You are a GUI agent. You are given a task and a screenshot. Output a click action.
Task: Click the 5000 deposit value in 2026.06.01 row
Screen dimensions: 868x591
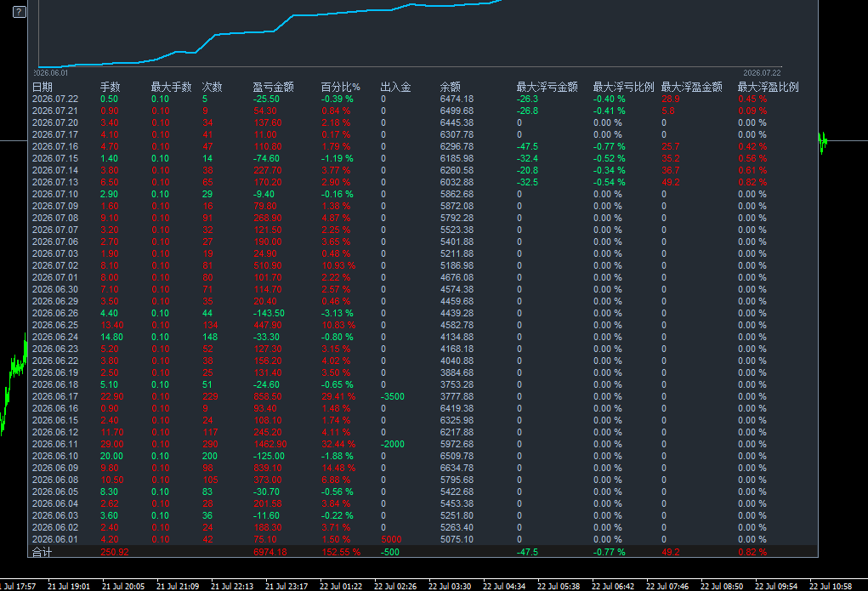point(391,539)
